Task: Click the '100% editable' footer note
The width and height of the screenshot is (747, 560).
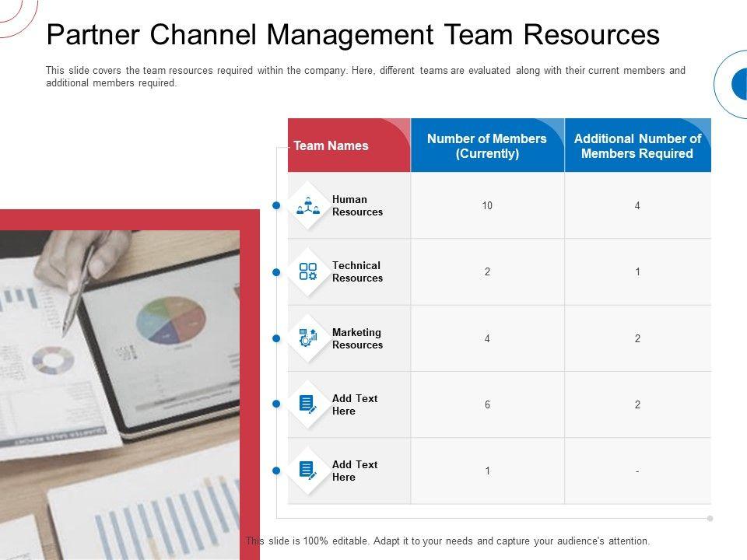Action: pyautogui.click(x=448, y=541)
